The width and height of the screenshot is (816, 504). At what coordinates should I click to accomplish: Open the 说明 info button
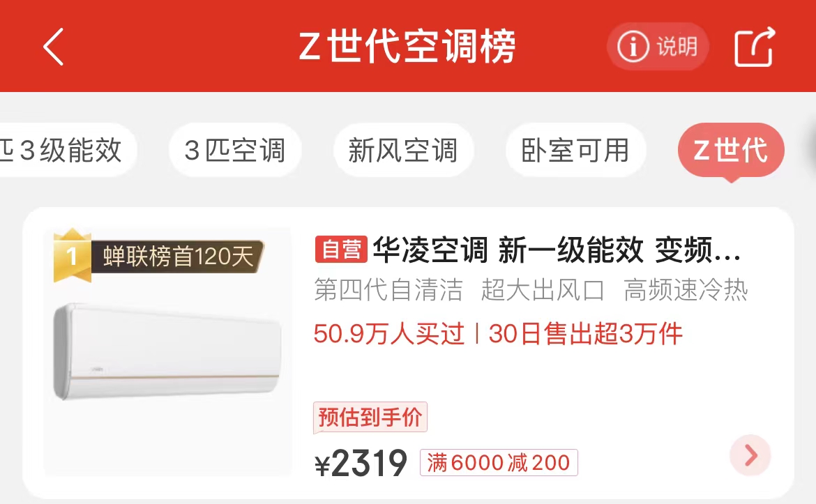click(x=658, y=47)
